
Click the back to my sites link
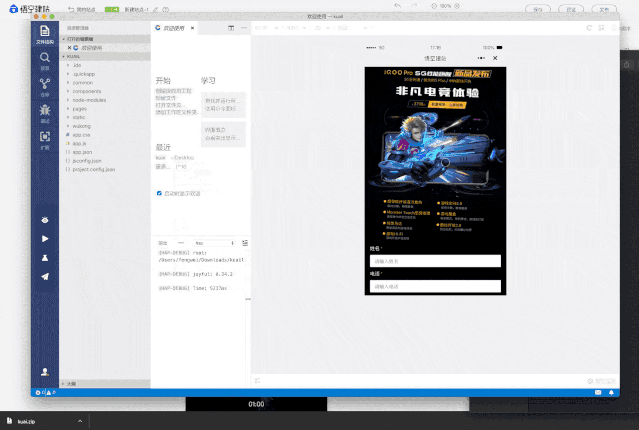tap(82, 9)
